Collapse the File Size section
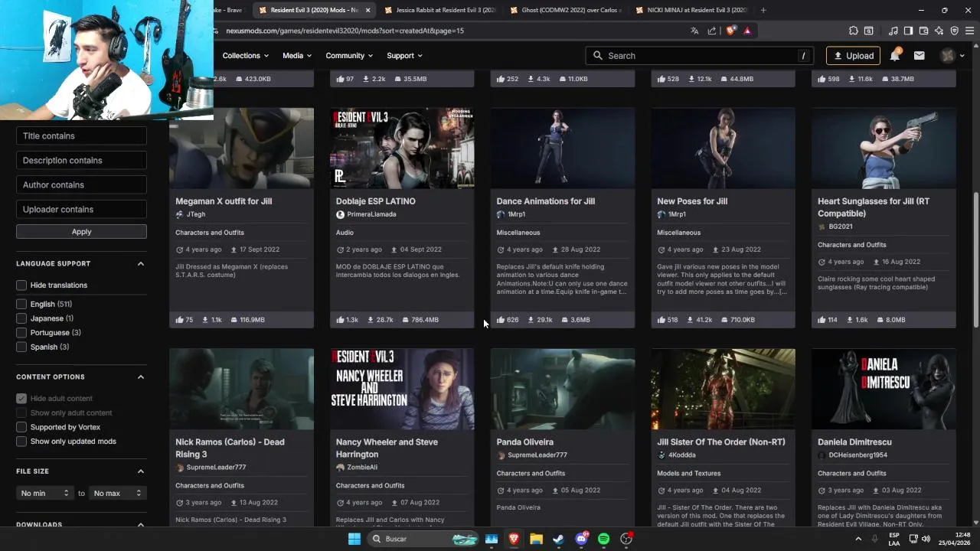The height and width of the screenshot is (551, 980). [141, 471]
